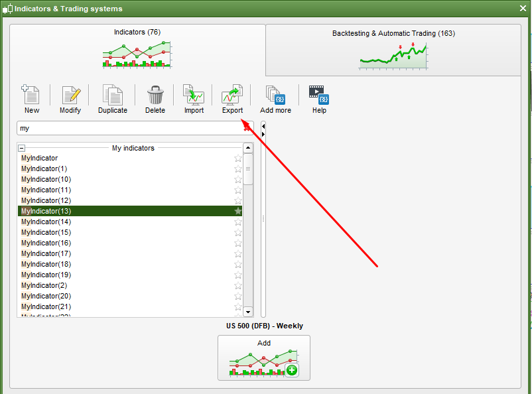The height and width of the screenshot is (394, 532).
Task: Select MyIndicator(12) row
Action: pyautogui.click(x=130, y=200)
